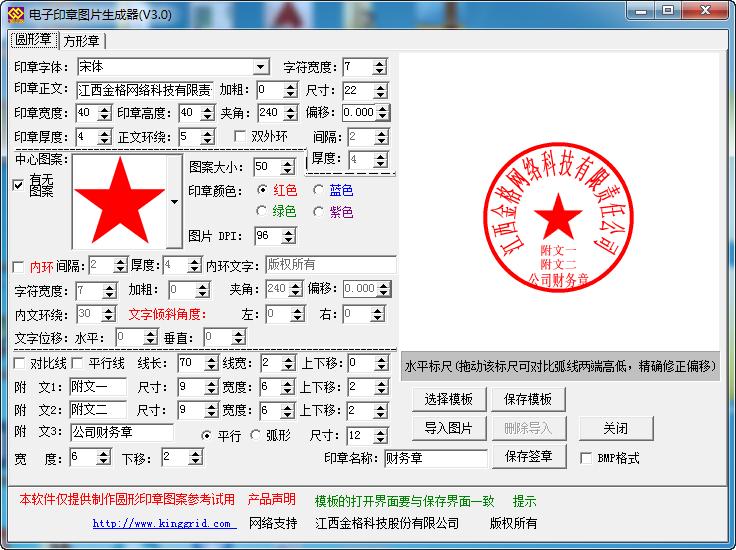Image resolution: width=736 pixels, height=550 pixels.
Task: Click the 附文3 公司财务章 field
Action: pos(122,432)
